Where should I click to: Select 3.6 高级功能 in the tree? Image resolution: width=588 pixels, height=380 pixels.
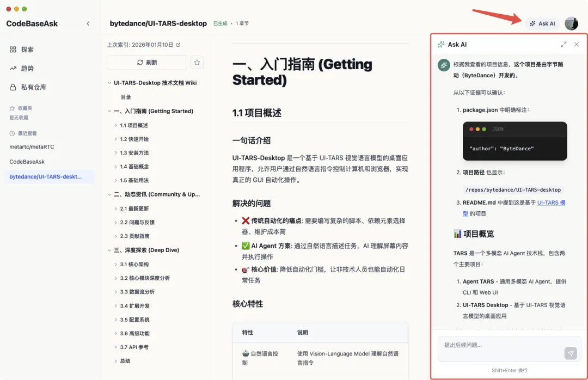pos(134,334)
